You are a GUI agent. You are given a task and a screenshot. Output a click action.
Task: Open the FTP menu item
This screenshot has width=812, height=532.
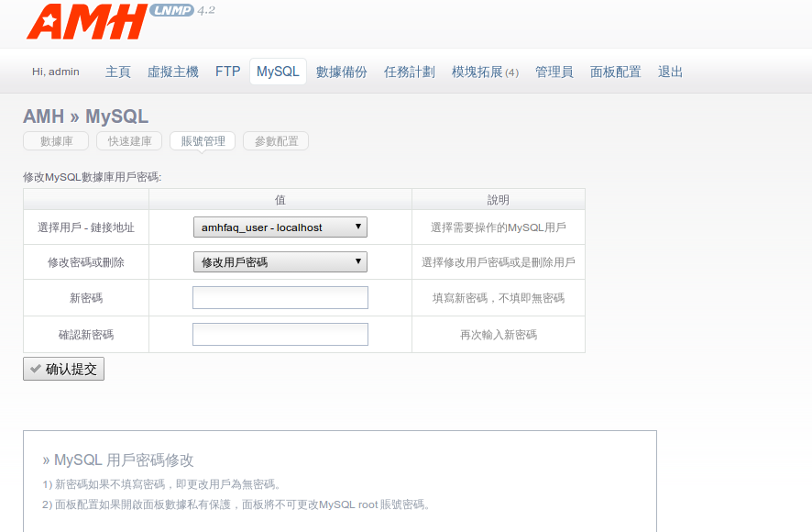pos(227,72)
